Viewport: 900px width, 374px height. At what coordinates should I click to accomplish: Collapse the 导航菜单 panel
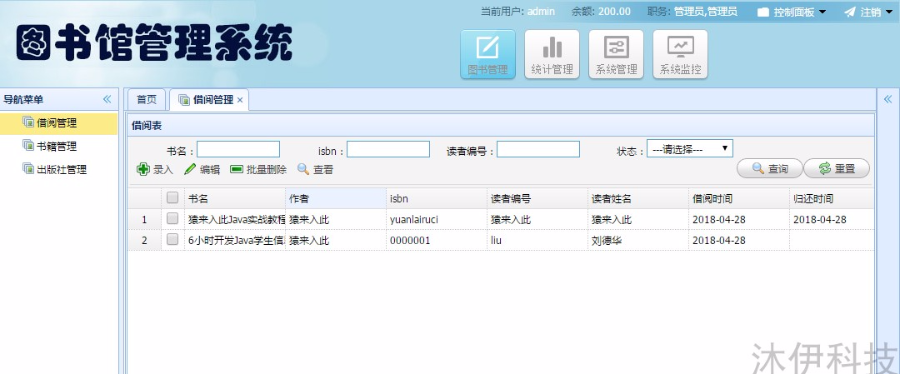pyautogui.click(x=107, y=99)
